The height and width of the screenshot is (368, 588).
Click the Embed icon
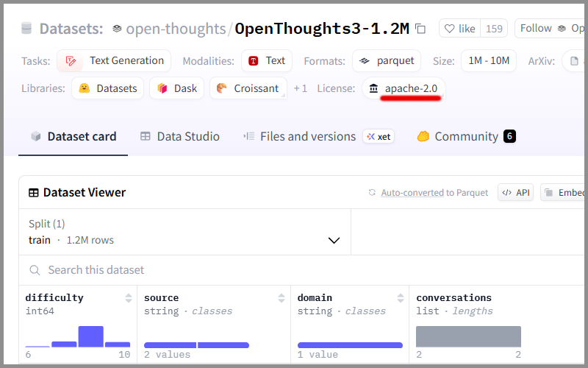pos(548,193)
